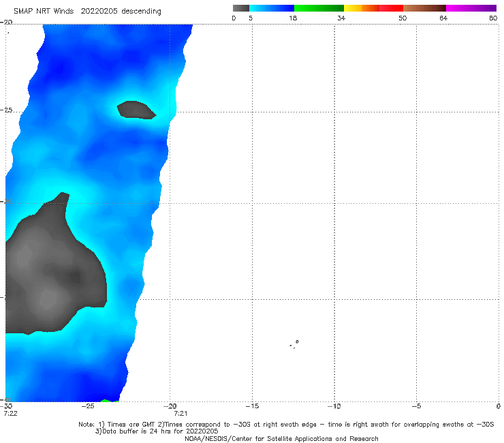Image resolution: width=504 pixels, height=443 pixels.
Task: Click the latitude label '-25' on left axis
Action: [x=6, y=110]
